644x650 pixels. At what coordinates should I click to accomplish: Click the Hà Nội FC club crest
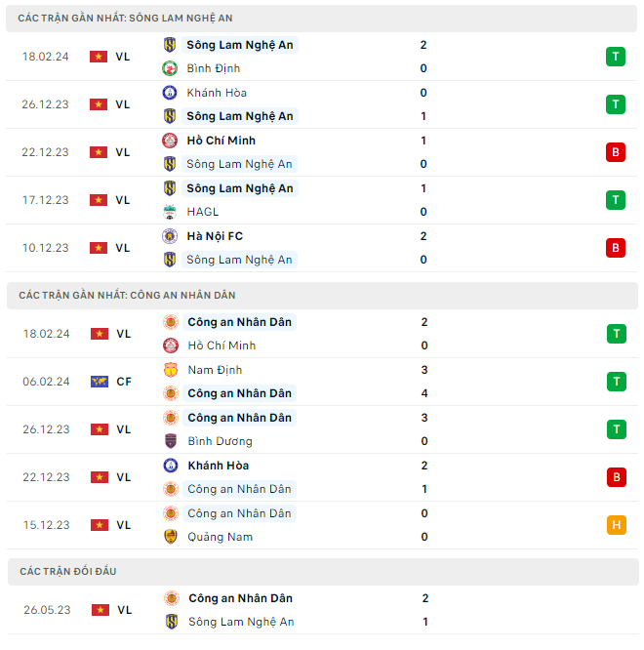pos(169,236)
